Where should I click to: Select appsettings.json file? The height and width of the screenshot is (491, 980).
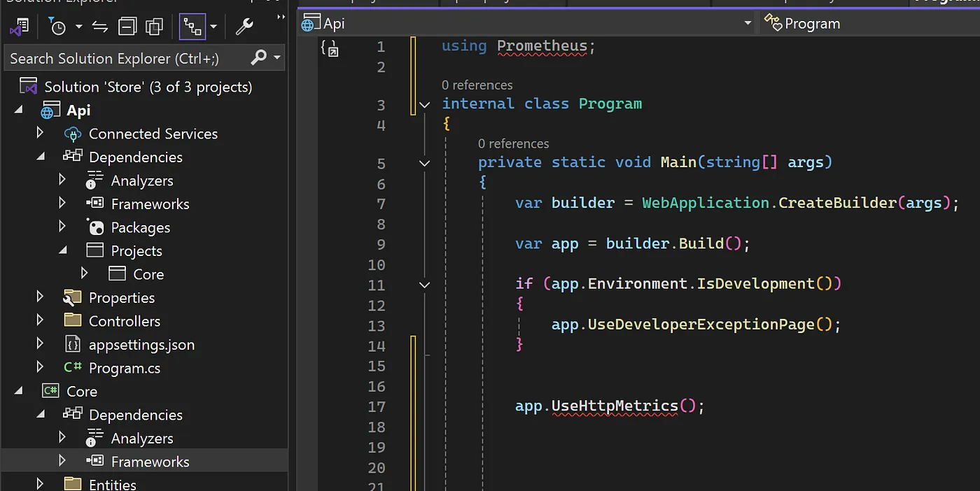141,344
